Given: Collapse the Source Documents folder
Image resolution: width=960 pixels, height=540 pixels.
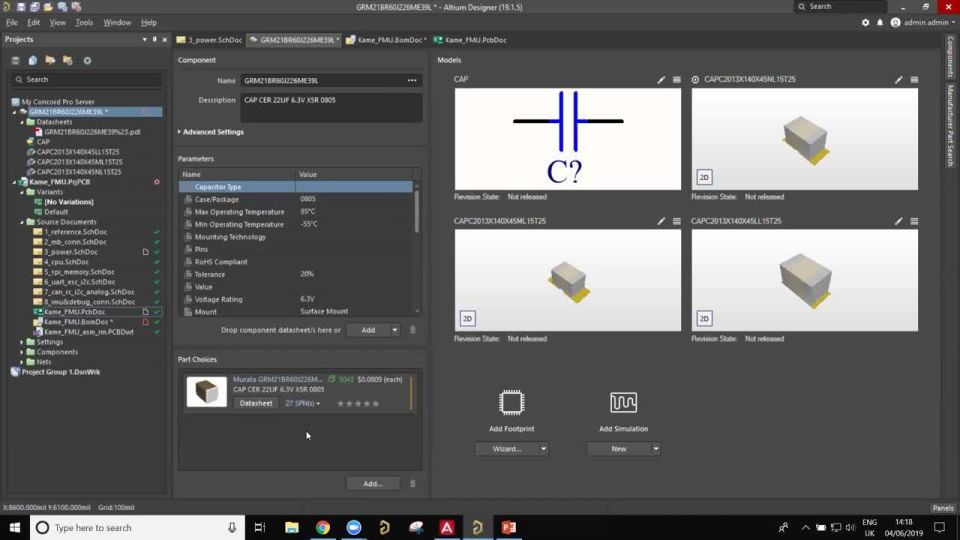Looking at the screenshot, I should pos(22,222).
